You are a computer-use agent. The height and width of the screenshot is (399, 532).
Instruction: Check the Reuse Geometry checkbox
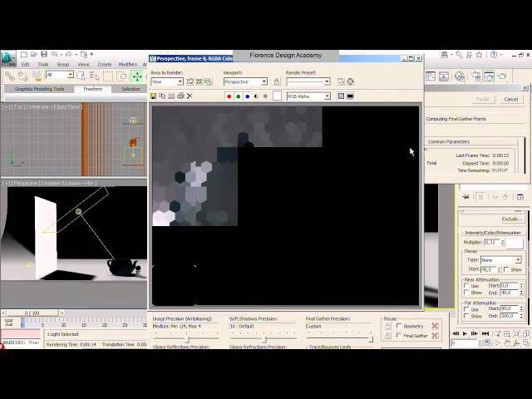[x=399, y=326]
